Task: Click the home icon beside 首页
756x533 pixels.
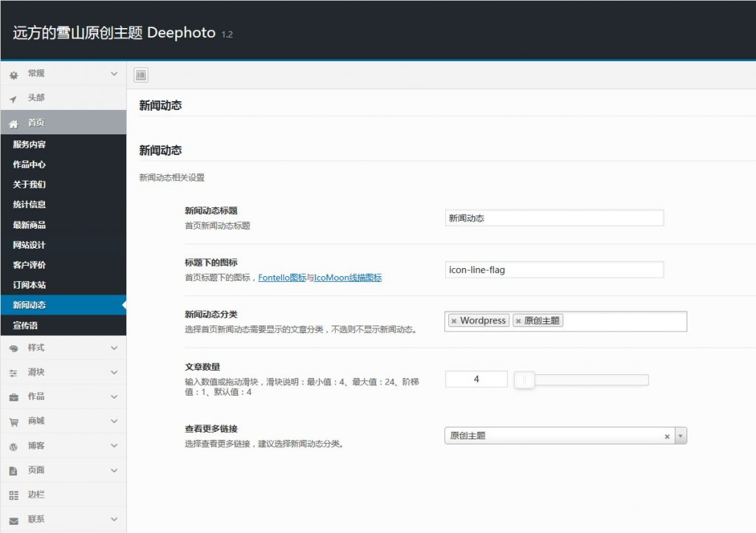Action: (13, 123)
